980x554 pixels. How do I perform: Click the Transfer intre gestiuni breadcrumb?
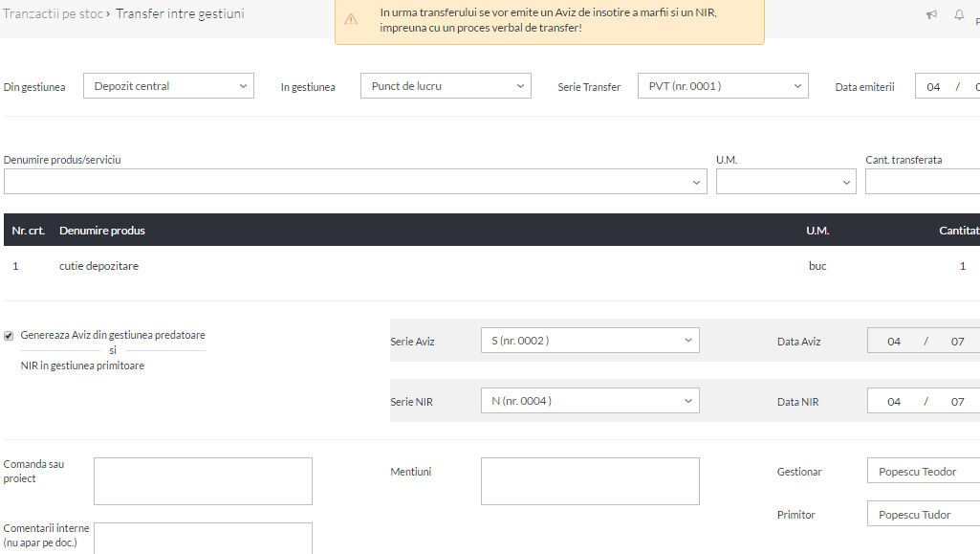180,13
